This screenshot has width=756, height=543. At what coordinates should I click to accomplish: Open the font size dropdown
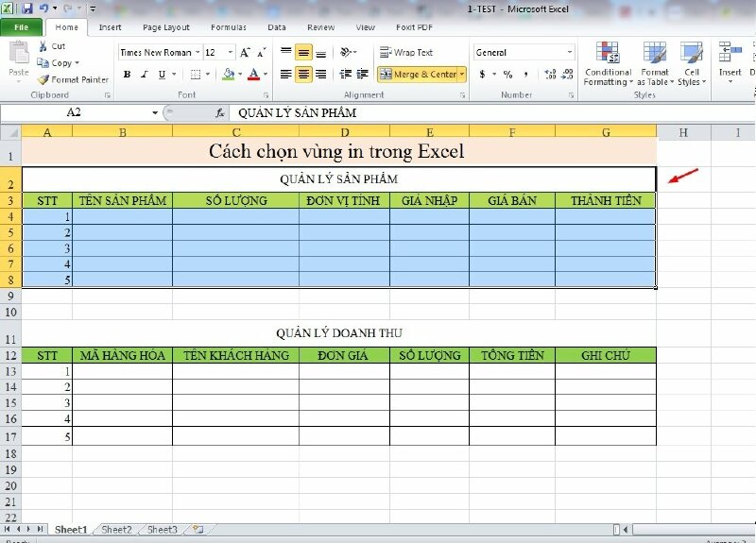pyautogui.click(x=231, y=52)
